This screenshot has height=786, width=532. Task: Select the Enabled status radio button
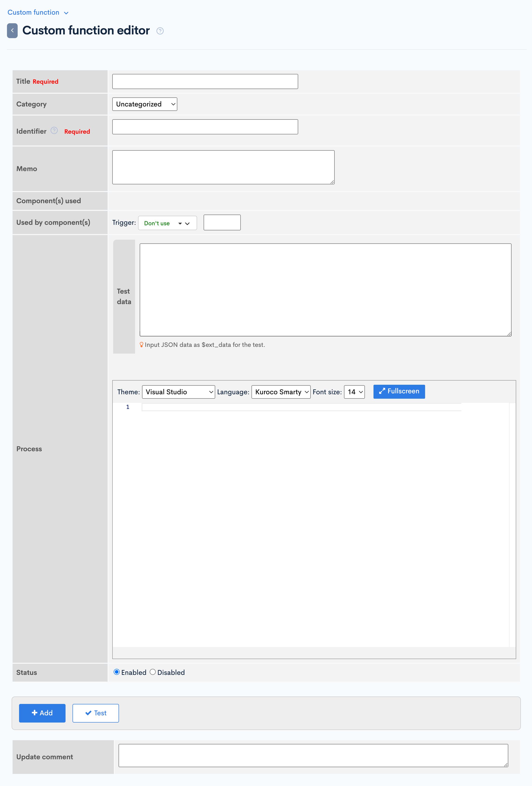coord(117,672)
